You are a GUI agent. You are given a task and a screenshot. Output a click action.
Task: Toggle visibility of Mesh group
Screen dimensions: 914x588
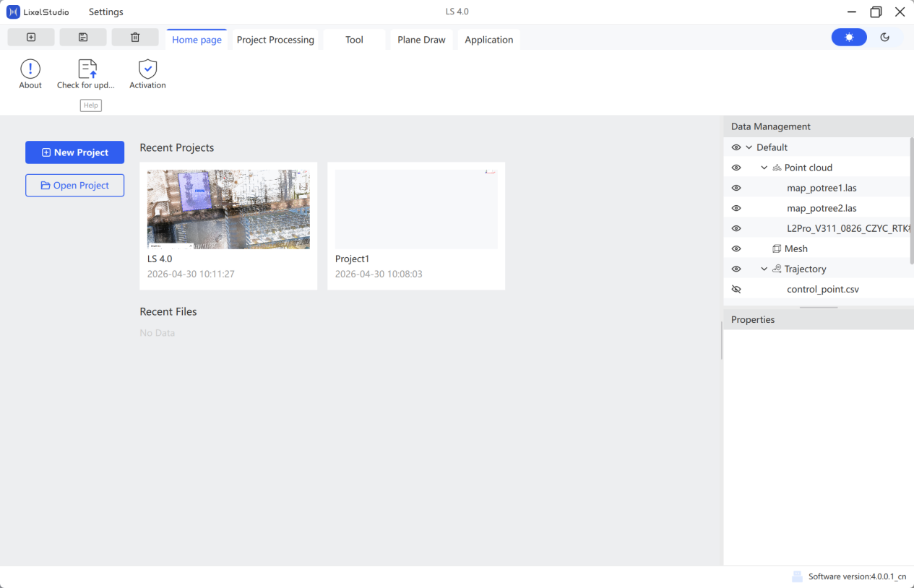(x=736, y=248)
